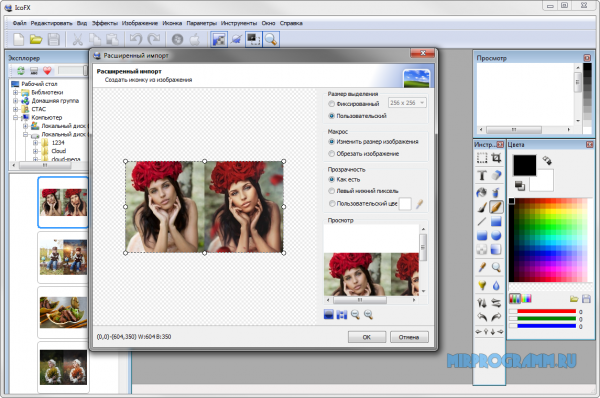Expand the 1234 folder node
This screenshot has width=600, height=398.
pos(35,142)
